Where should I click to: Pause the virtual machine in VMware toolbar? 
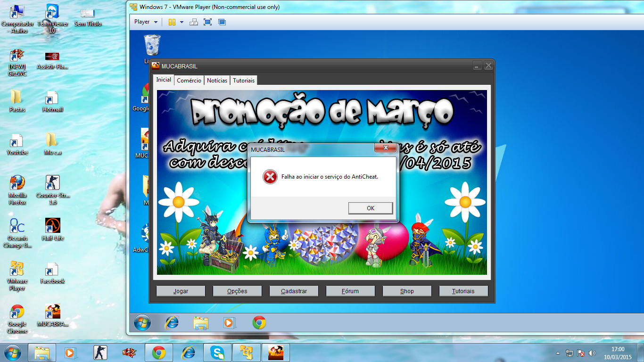172,22
